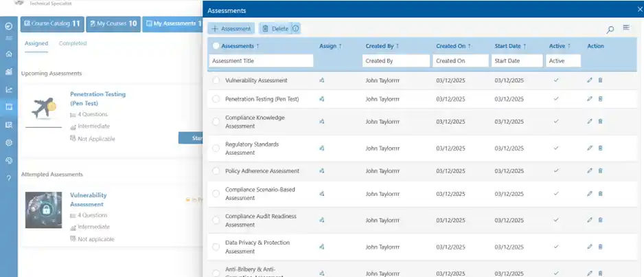Click the Assessment Title filter field
The width and height of the screenshot is (644, 277).
tap(261, 61)
